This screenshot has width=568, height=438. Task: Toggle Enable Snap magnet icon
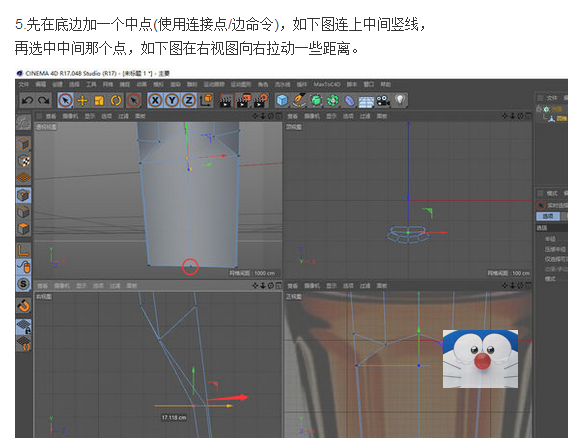click(24, 306)
